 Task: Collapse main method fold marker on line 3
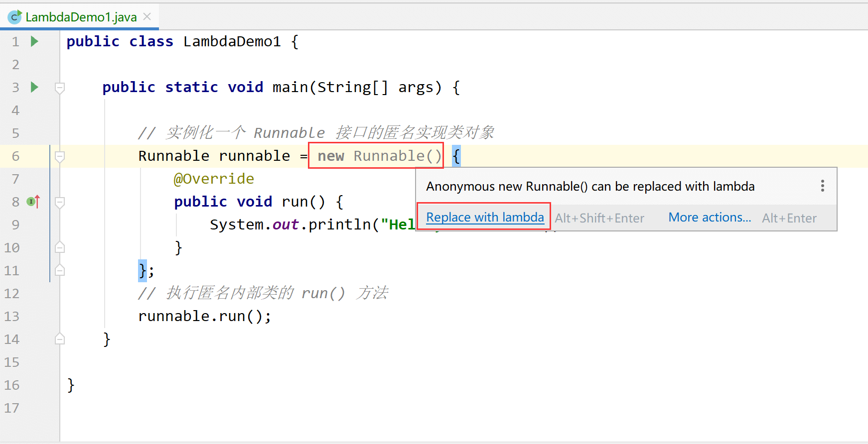(x=60, y=88)
